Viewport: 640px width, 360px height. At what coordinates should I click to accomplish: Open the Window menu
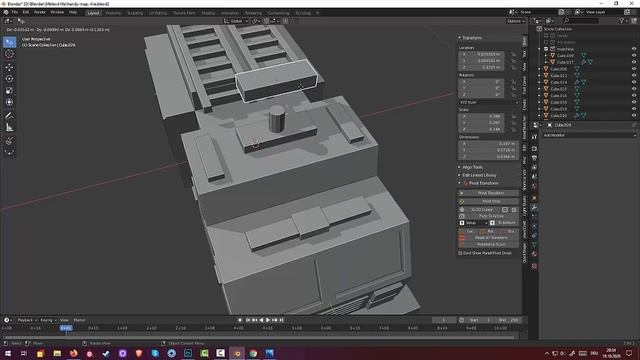click(57, 12)
